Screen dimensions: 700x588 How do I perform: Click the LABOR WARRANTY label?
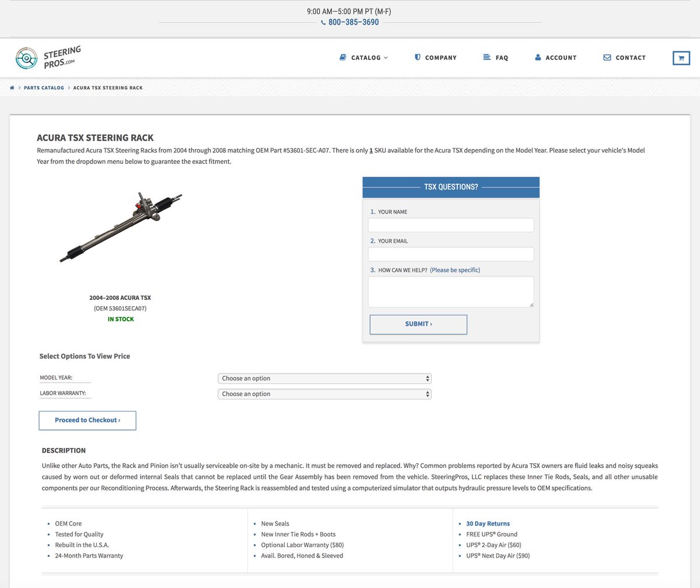pos(63,393)
